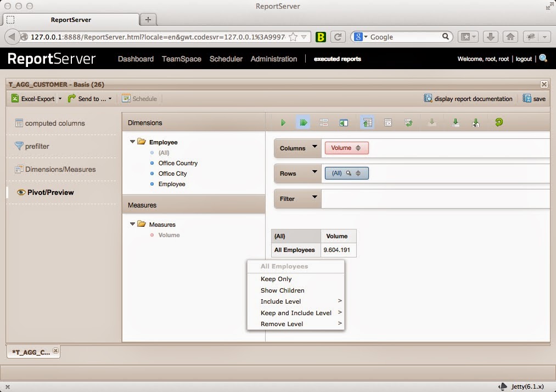Open the Keep and Include Level submenu
556x392 pixels.
click(296, 312)
